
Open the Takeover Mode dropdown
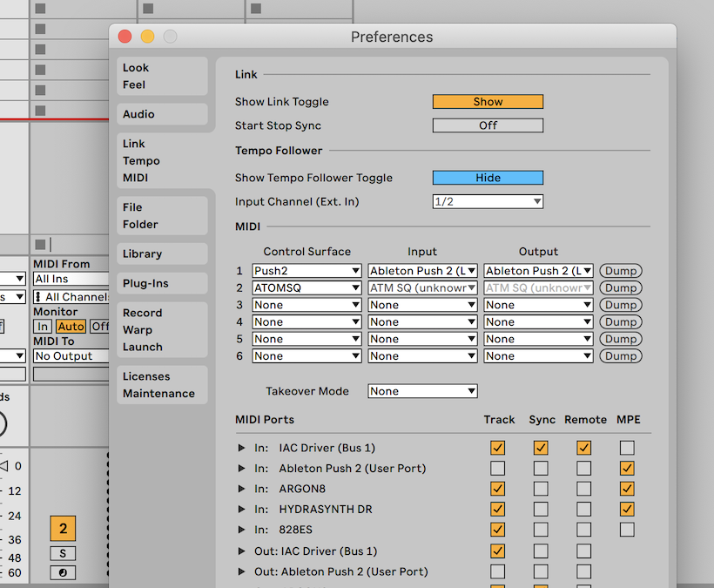[x=422, y=391]
